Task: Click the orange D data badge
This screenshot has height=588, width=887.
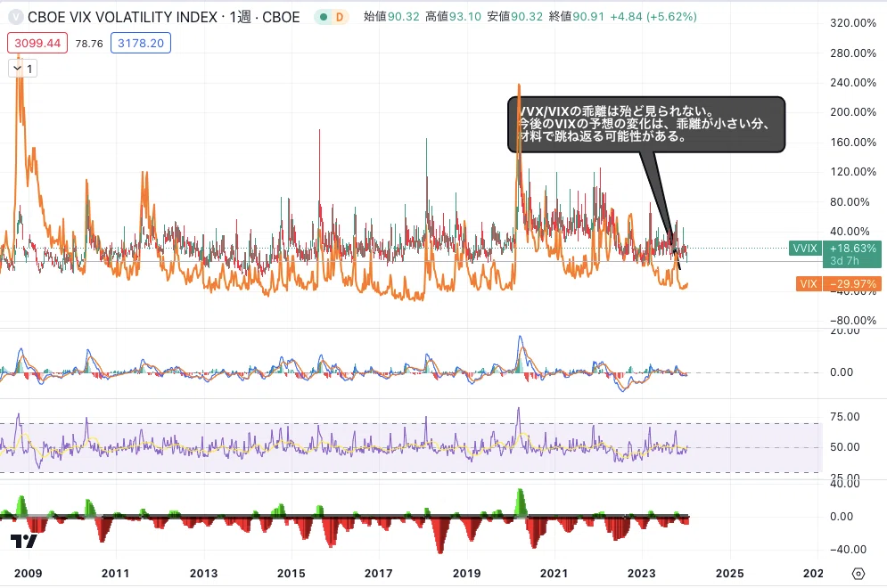Action: point(340,17)
